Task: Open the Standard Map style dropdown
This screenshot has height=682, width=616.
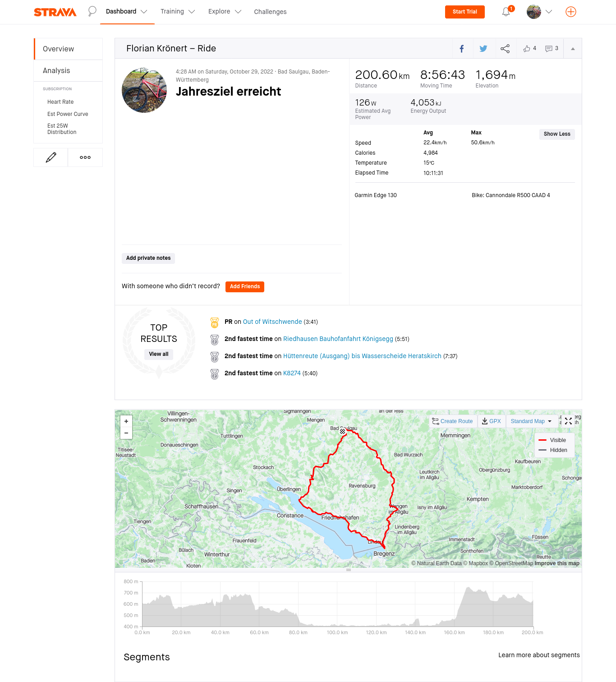Action: tap(531, 421)
